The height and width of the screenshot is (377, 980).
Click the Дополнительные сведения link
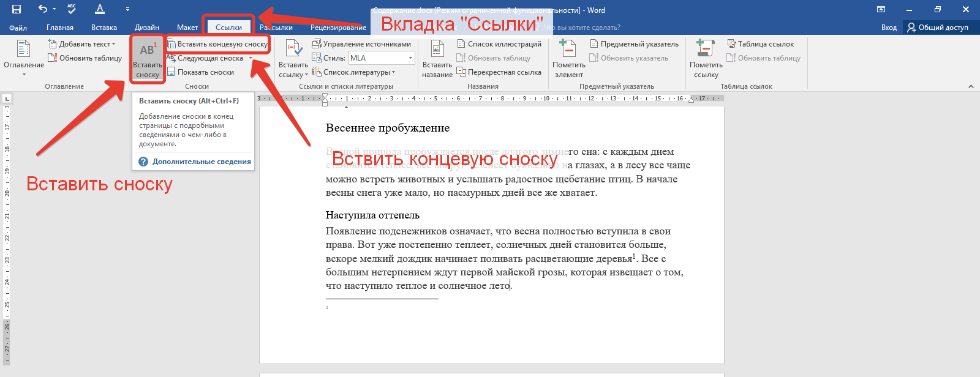[x=202, y=162]
